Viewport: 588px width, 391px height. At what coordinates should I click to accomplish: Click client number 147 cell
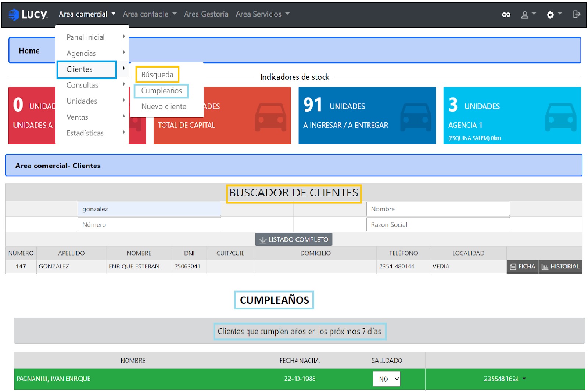(21, 267)
